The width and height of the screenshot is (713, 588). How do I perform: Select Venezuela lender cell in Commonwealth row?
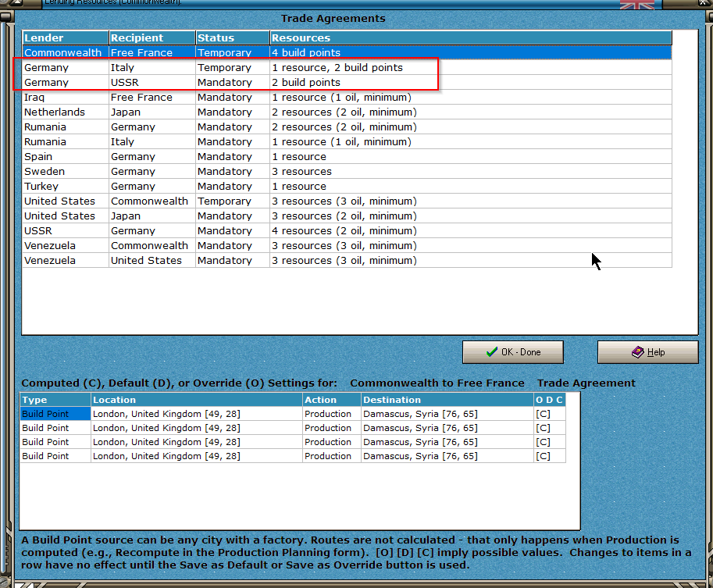point(66,246)
